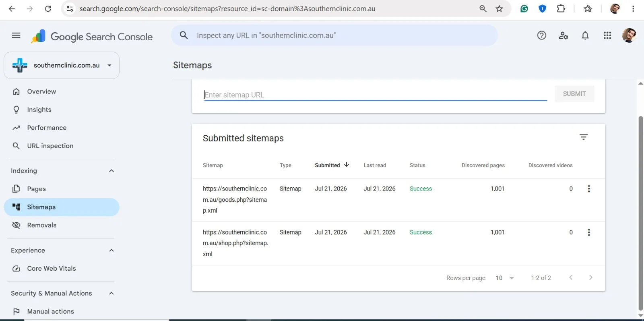
Task: Click the zoom magnifier icon in address bar
Action: pos(483,8)
